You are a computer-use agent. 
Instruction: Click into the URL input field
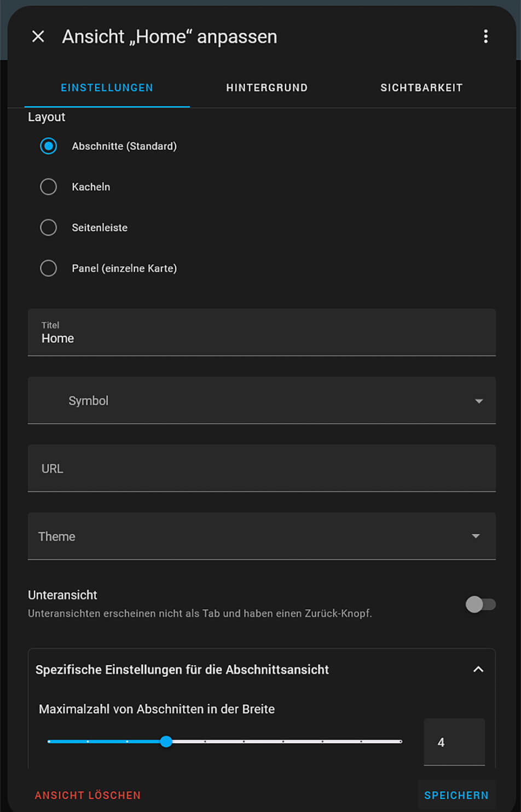coord(262,469)
